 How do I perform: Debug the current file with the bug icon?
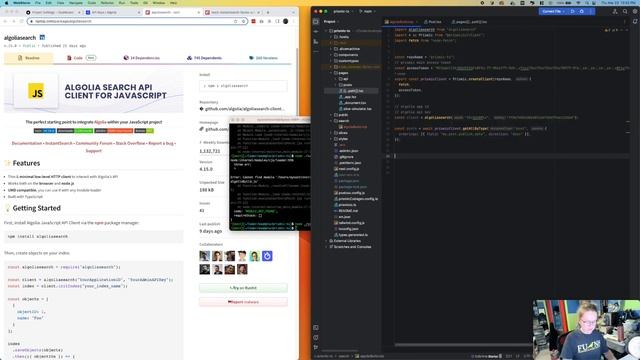tap(582, 11)
